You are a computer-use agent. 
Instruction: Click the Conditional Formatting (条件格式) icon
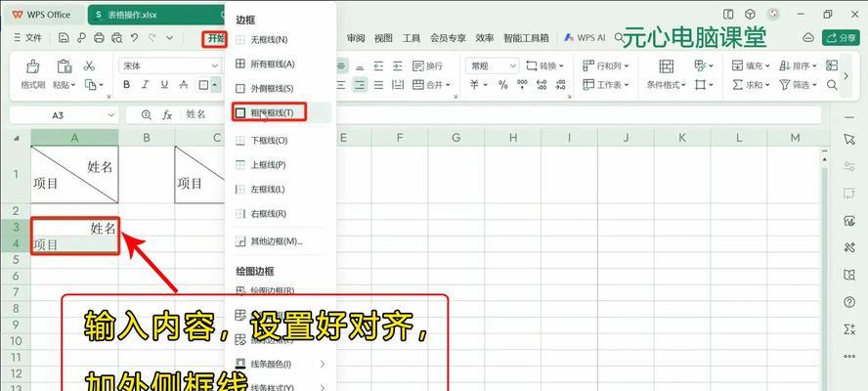pyautogui.click(x=667, y=66)
